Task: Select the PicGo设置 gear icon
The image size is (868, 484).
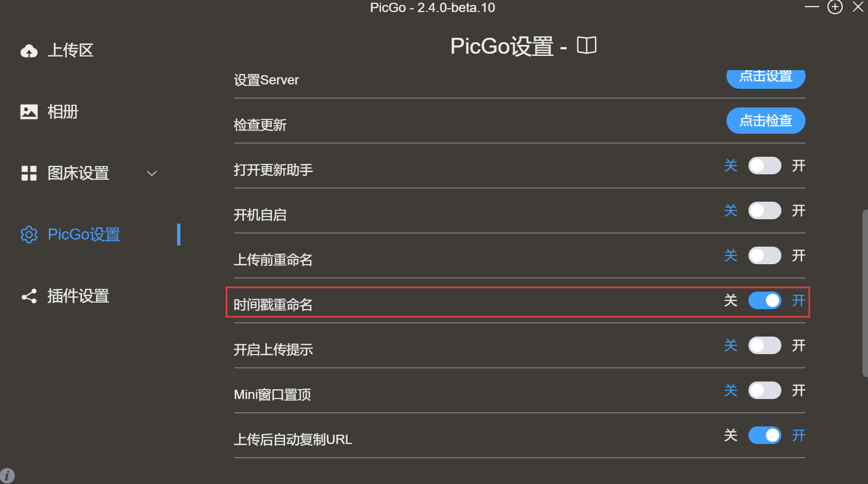Action: click(x=29, y=235)
